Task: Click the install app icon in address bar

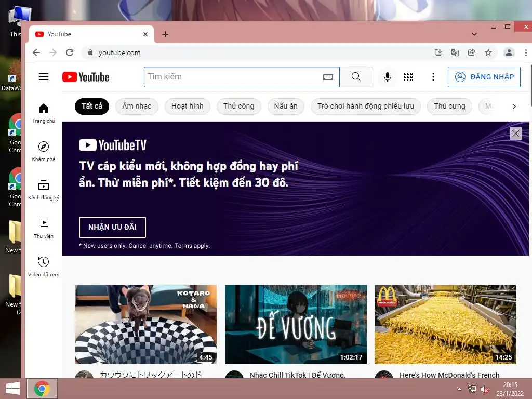Action: tap(438, 52)
